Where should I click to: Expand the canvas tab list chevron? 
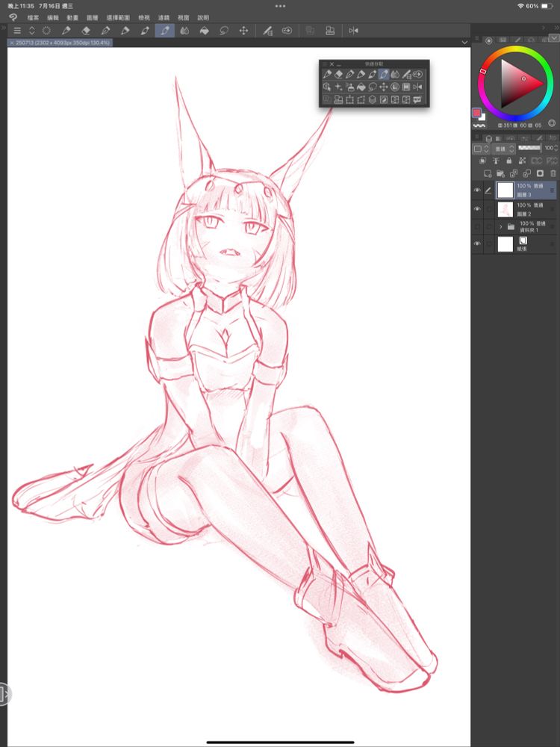coord(464,43)
